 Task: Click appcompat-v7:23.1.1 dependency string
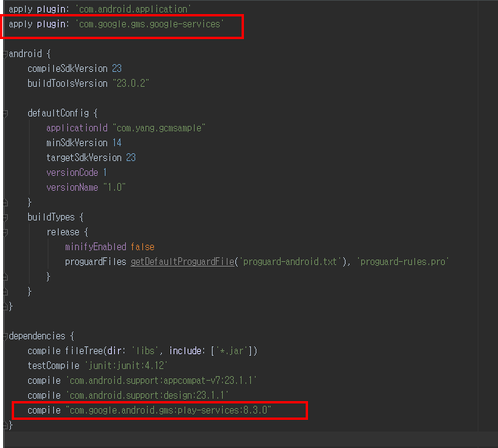[161, 381]
